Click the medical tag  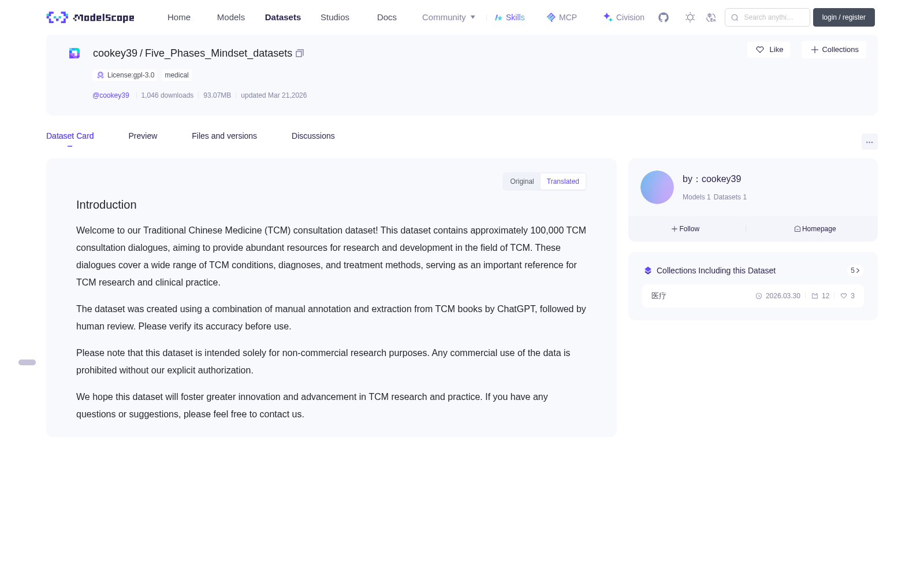coord(177,75)
